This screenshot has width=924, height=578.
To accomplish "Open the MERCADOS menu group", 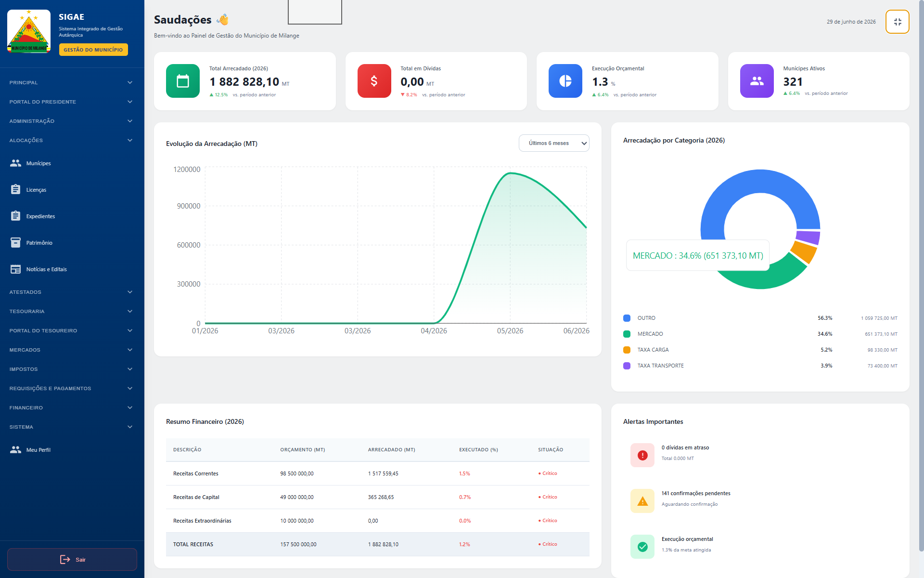I will [71, 350].
